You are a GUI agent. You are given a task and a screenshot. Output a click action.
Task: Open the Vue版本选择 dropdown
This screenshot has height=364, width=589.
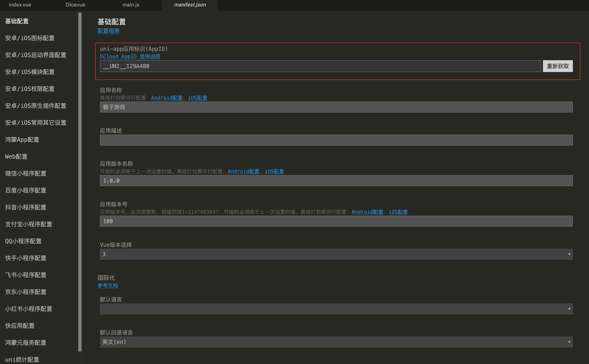coord(336,254)
